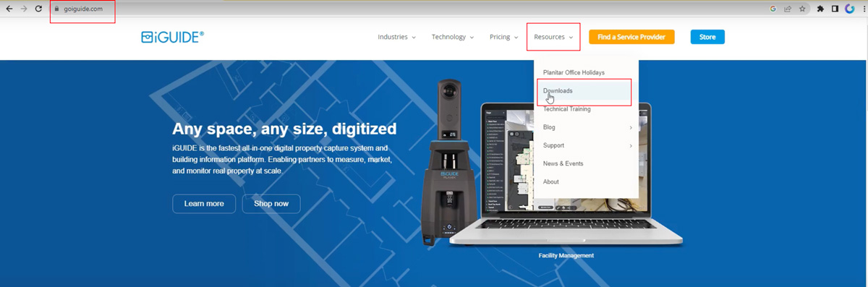Open the browser extensions puzzle icon

pos(821,9)
